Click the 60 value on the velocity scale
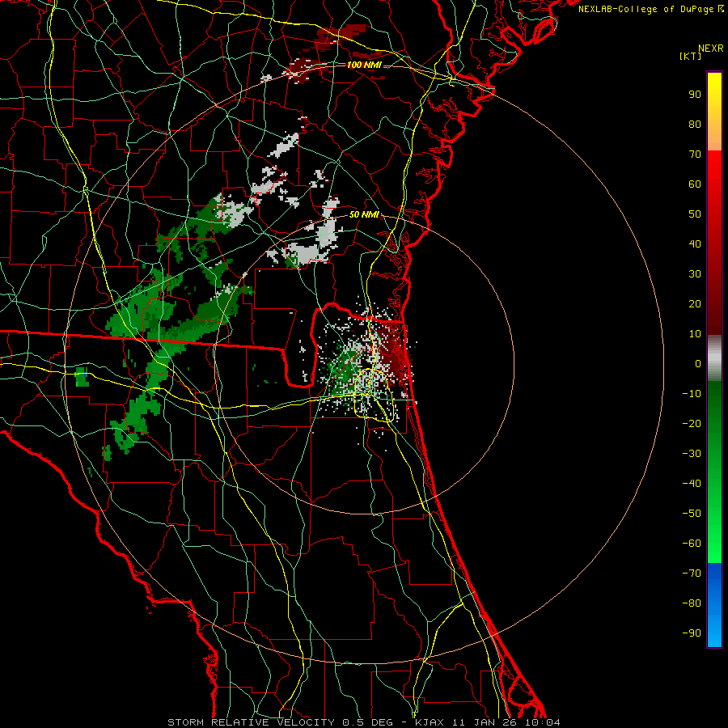Screen dimensions: 728x728 695,184
